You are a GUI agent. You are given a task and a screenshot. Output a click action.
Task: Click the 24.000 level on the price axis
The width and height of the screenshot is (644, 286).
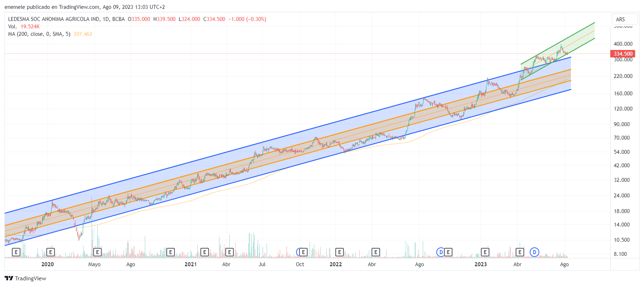click(623, 196)
